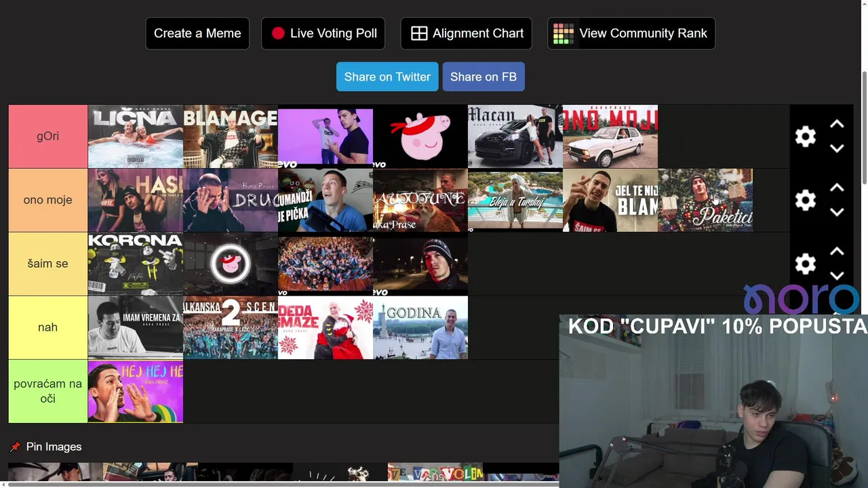Select the Bleja u Turskoj thumbnail
The height and width of the screenshot is (488, 868).
tap(515, 200)
